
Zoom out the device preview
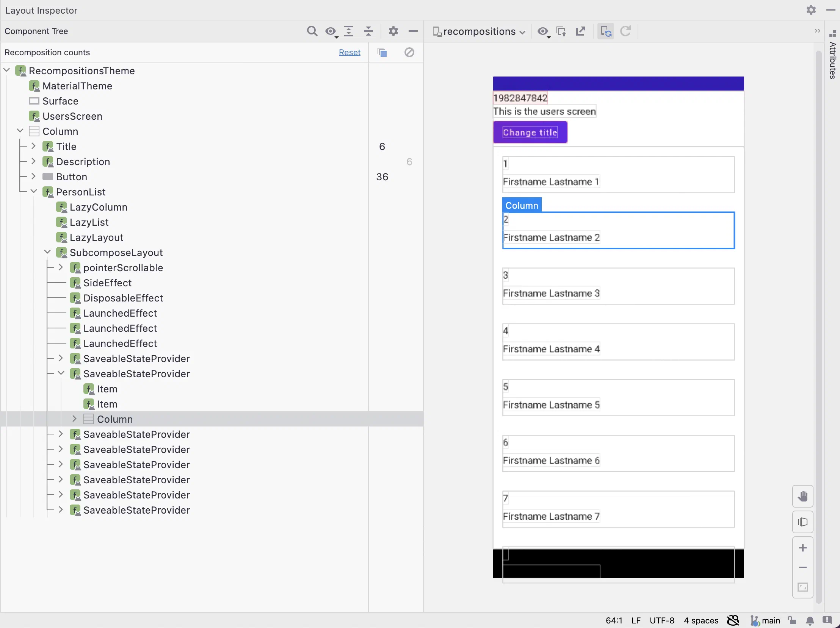[802, 567]
